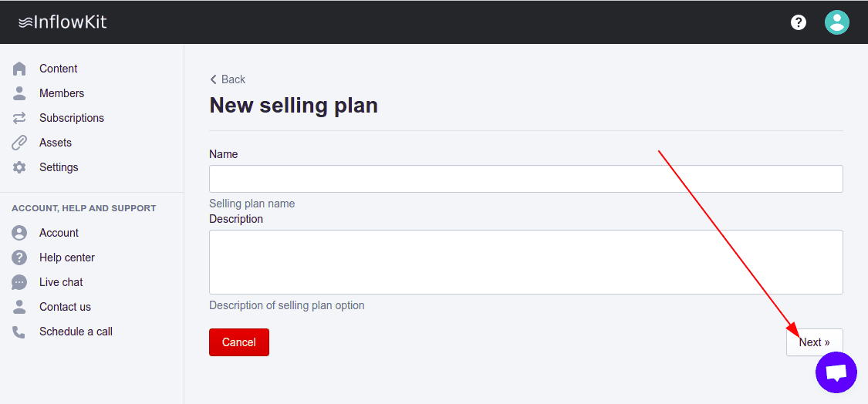Screen dimensions: 868x404
Task: Click the Settings gear icon
Action: click(x=19, y=167)
